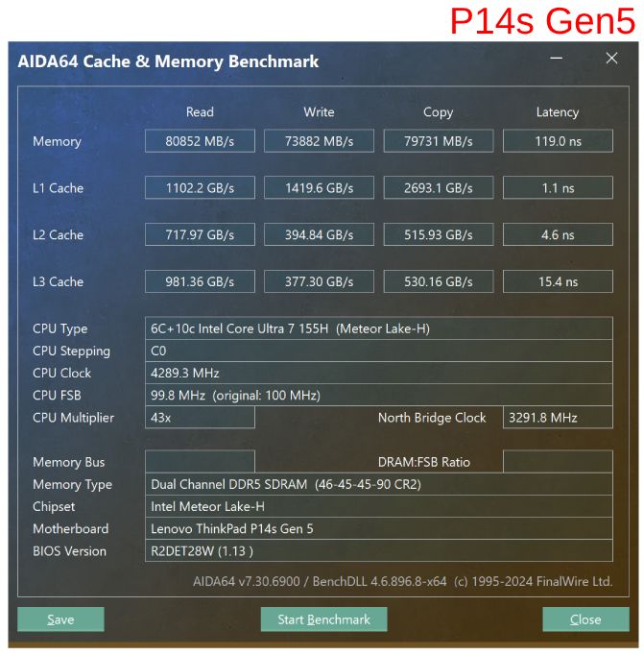Click the AIDA64 Cache & Memory Benchmark title
Screen dimensions: 644x655
click(x=168, y=61)
